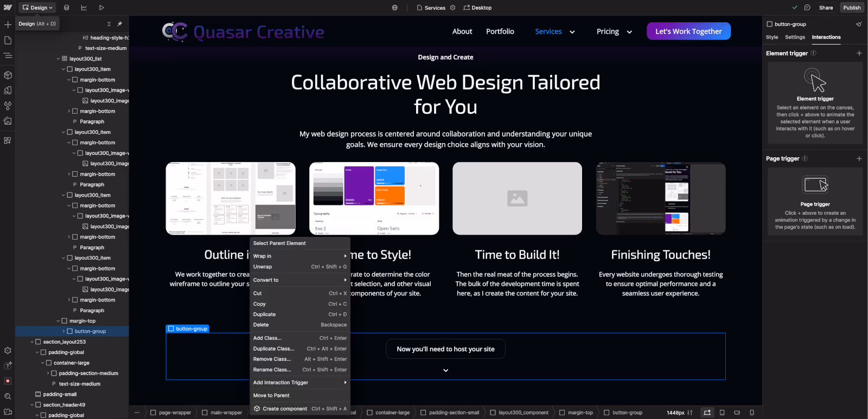Switch to the Style tab

coord(772,37)
